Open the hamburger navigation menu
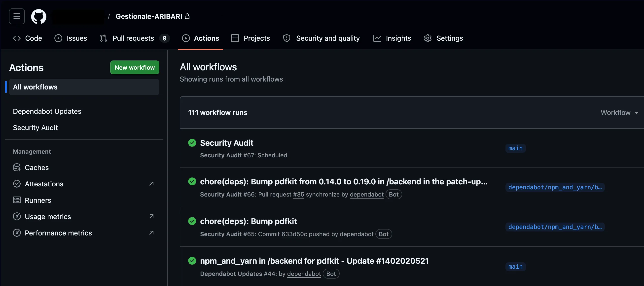Screen dimensions: 644x286 pyautogui.click(x=17, y=16)
